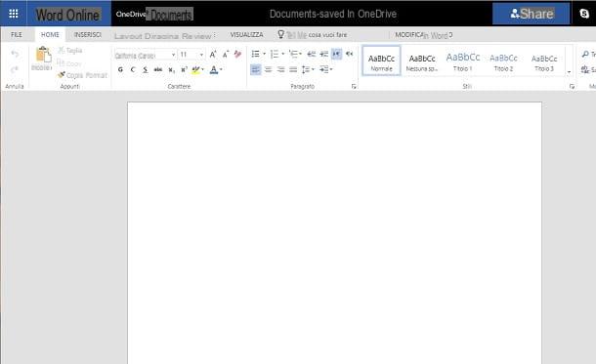Click the numbered list icon

(x=275, y=54)
